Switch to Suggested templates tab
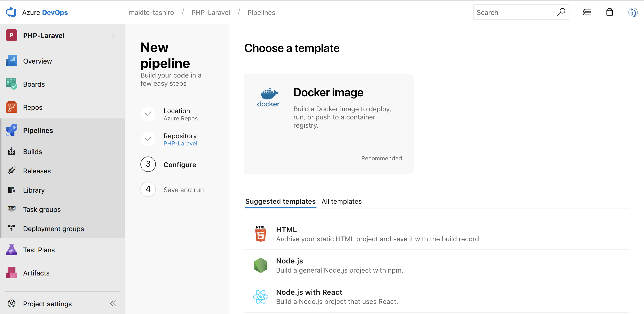 coord(280,201)
